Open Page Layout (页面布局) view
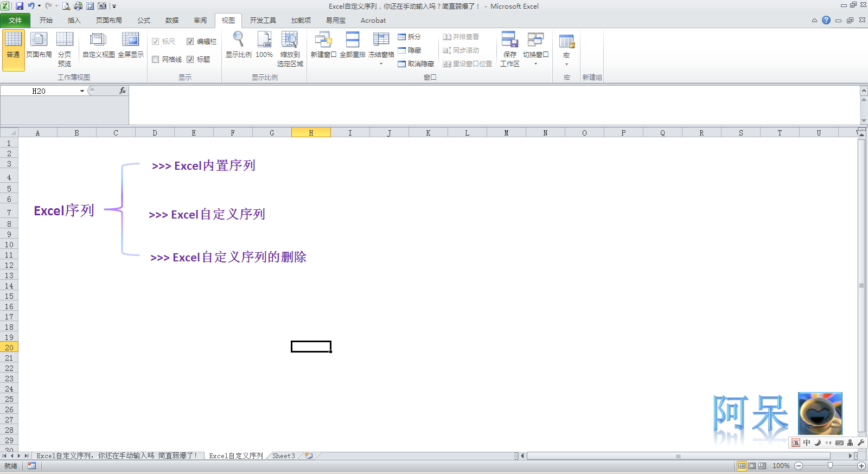This screenshot has width=868, height=474. point(39,46)
